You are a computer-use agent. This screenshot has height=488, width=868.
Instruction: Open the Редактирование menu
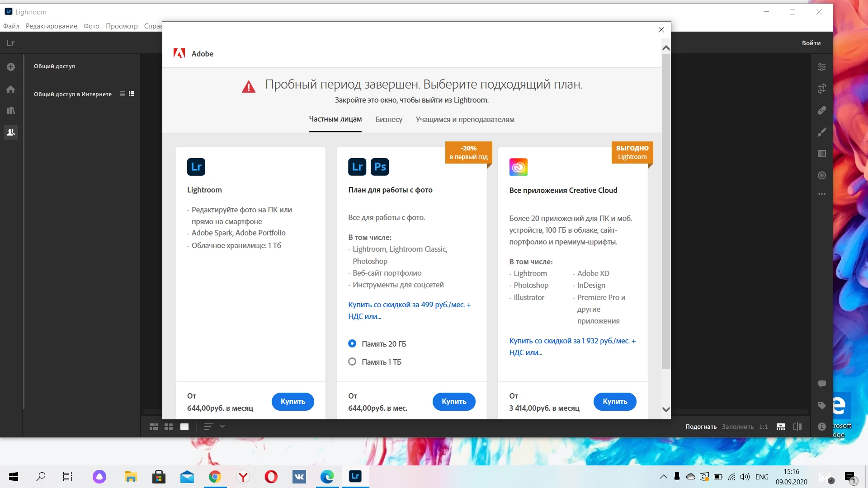click(x=51, y=26)
